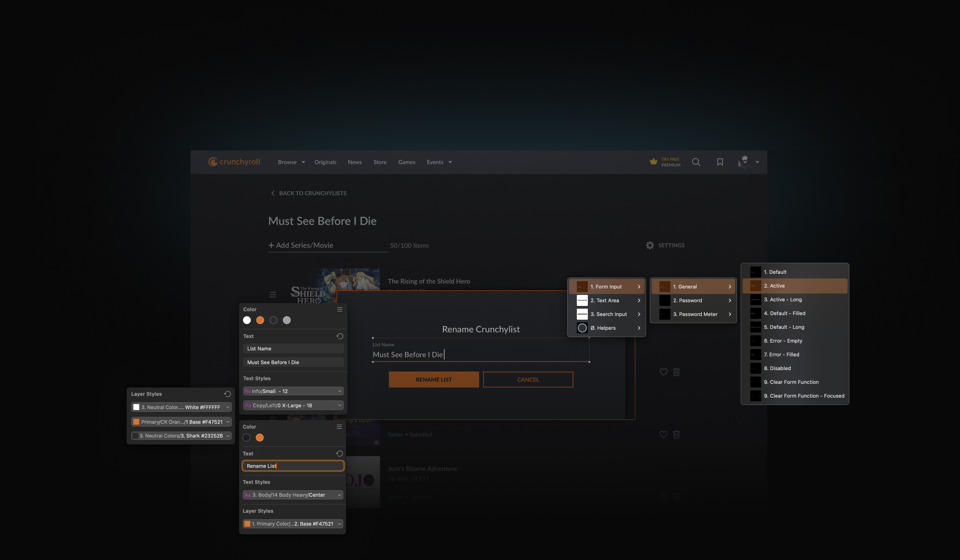
Task: Open Events dropdown in navigation
Action: coord(439,162)
